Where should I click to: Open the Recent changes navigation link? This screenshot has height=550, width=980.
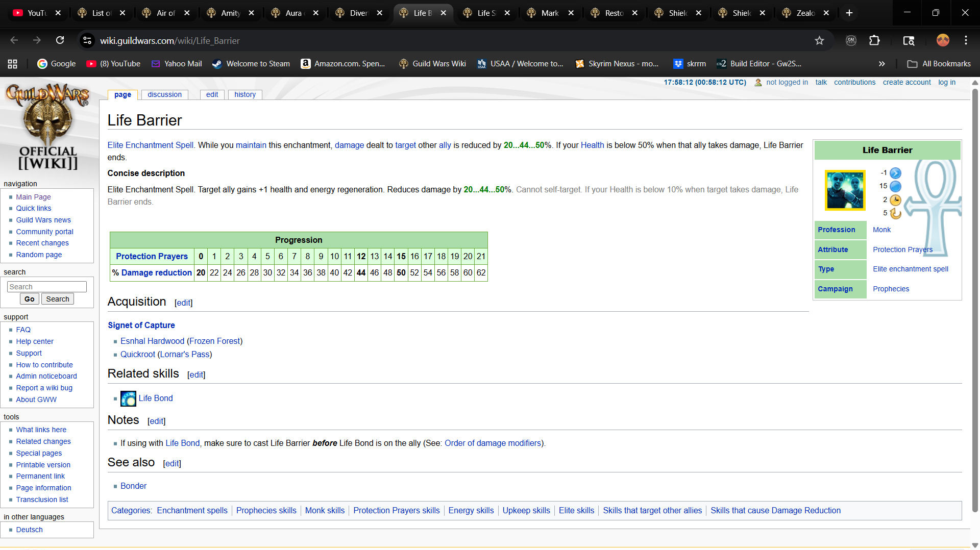point(42,243)
